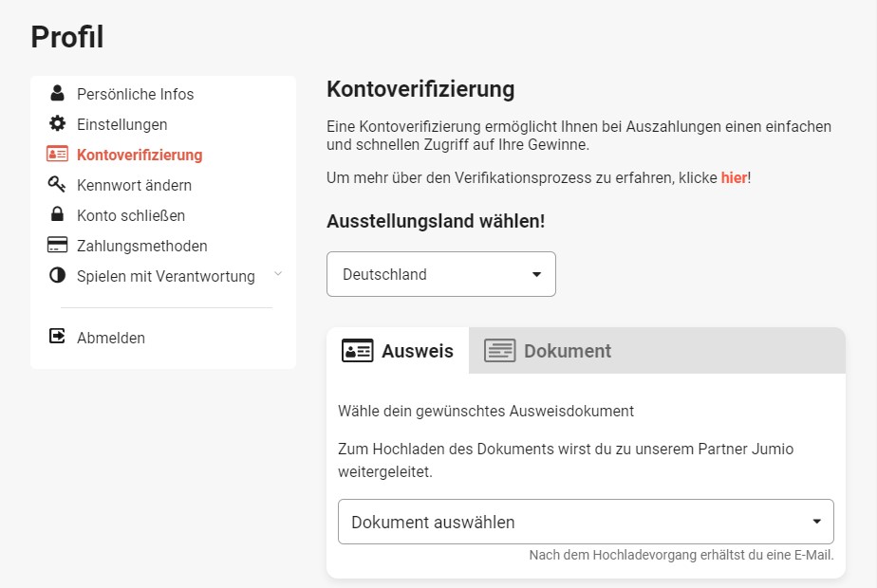Follow the red 'hier' link
Image resolution: width=877 pixels, height=588 pixels.
tap(734, 177)
